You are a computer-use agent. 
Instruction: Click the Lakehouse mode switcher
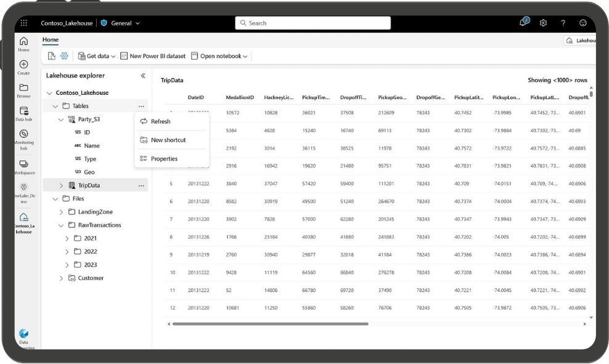580,41
